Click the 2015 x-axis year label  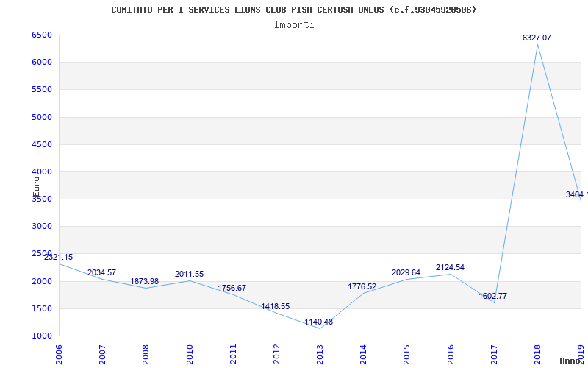(x=407, y=354)
